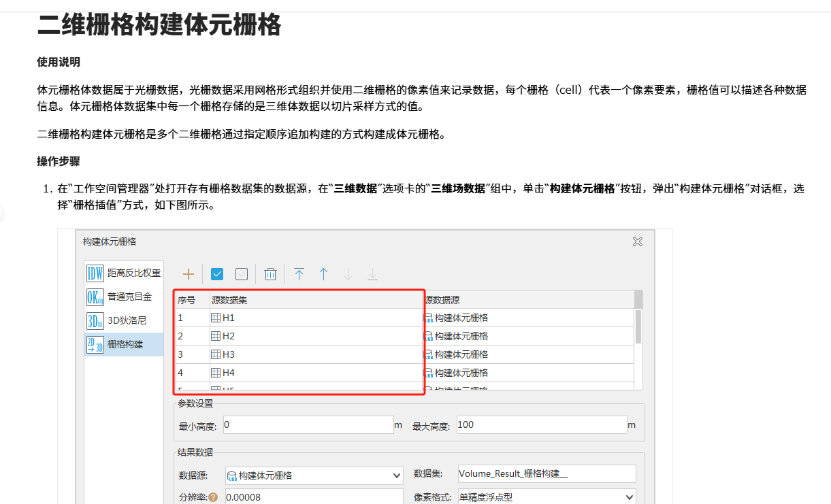
Task: Choose the 3D狄洛尼 method
Action: click(x=124, y=320)
